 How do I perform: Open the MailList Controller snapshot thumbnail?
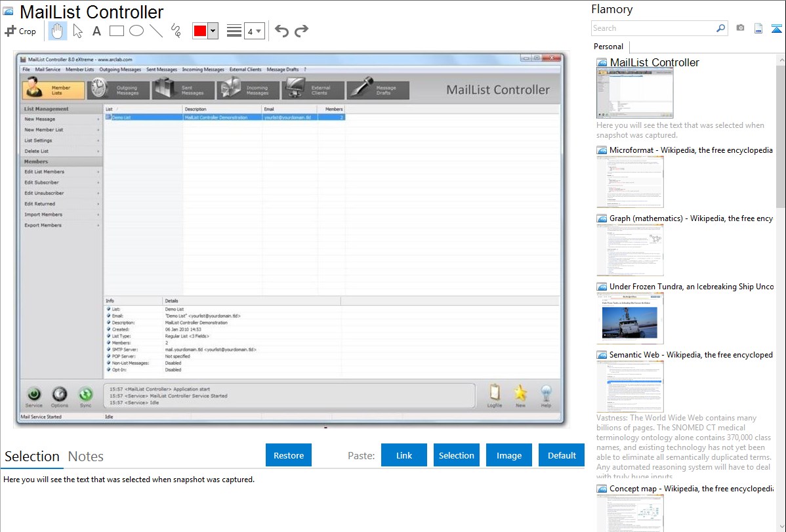(x=634, y=94)
